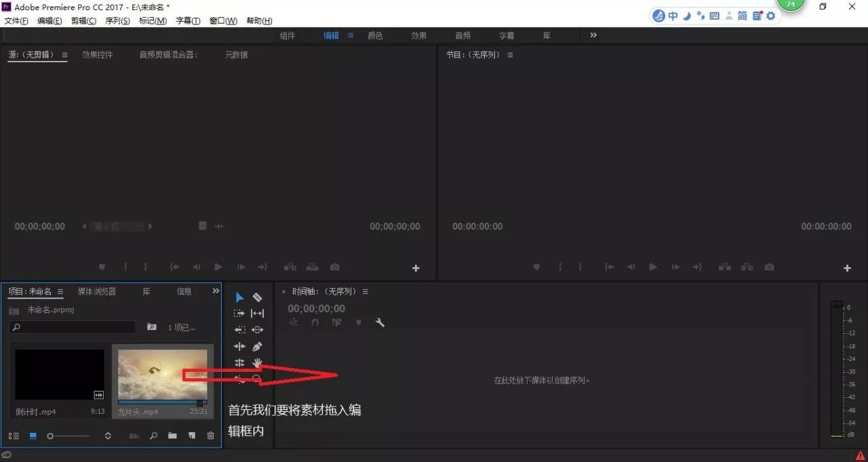Select the Pen tool
868x462 pixels.
(258, 347)
